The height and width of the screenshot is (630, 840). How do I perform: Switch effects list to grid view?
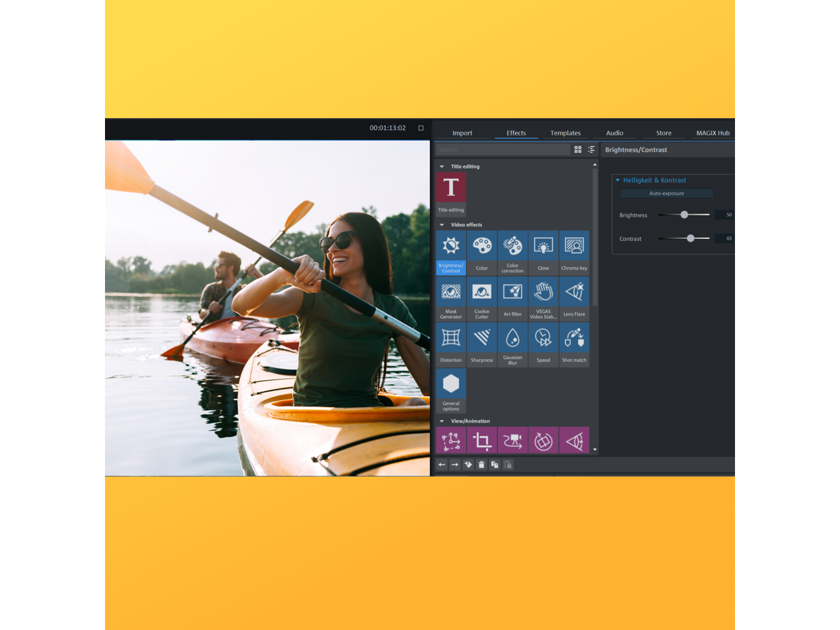[x=578, y=150]
